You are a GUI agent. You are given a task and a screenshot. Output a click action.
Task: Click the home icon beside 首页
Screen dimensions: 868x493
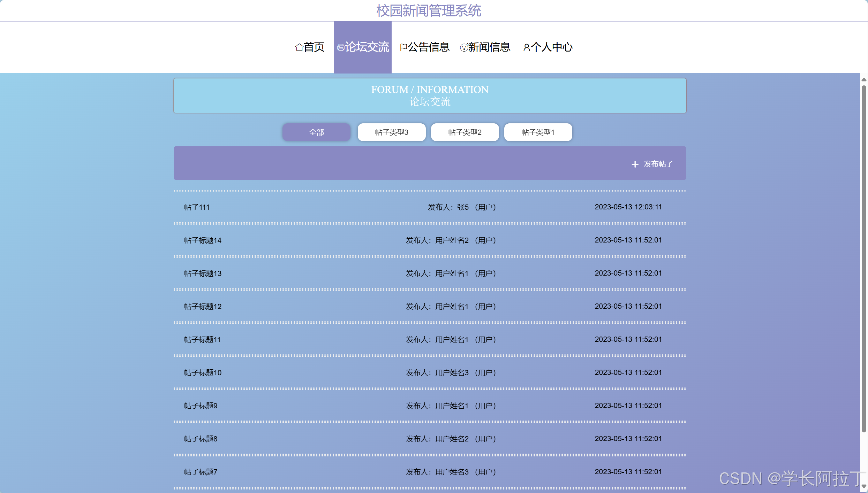point(299,47)
